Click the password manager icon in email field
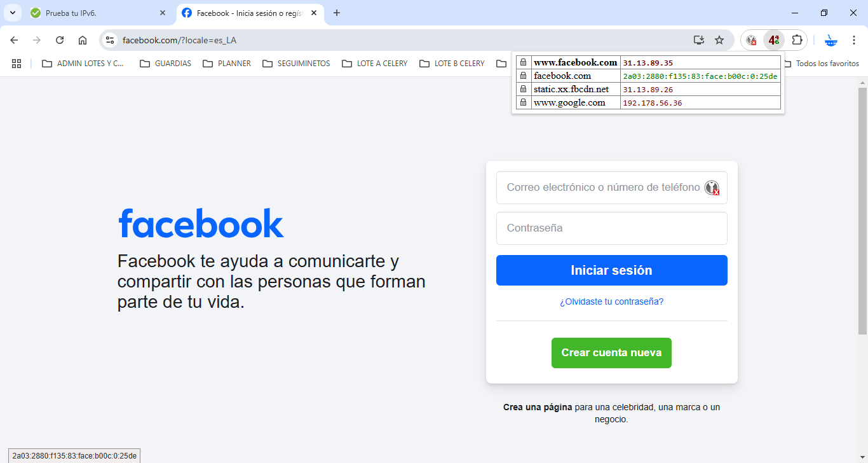 coord(712,188)
